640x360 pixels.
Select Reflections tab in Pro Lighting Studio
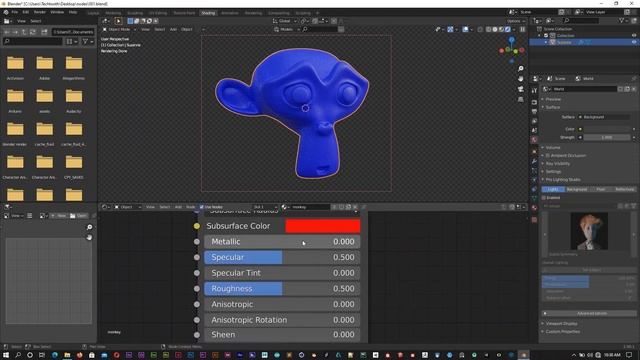pyautogui.click(x=624, y=189)
